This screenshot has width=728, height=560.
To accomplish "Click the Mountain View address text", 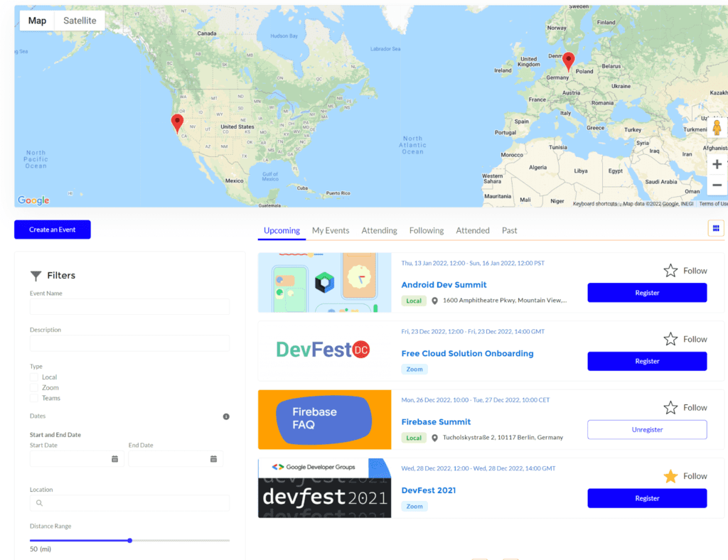I will tap(505, 300).
